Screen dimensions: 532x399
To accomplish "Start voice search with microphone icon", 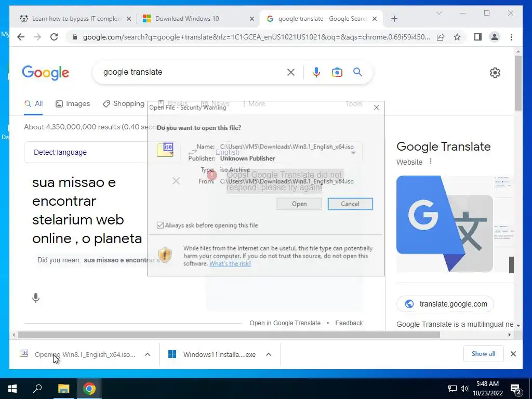I will (x=316, y=72).
